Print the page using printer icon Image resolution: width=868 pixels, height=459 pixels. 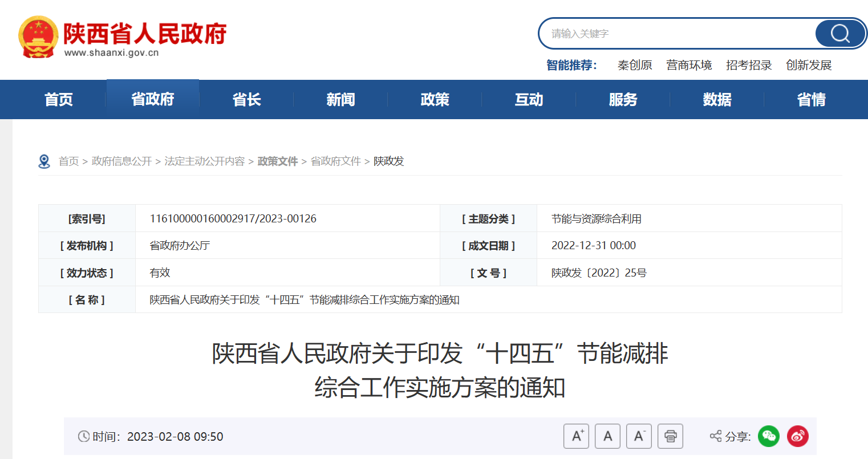(670, 436)
